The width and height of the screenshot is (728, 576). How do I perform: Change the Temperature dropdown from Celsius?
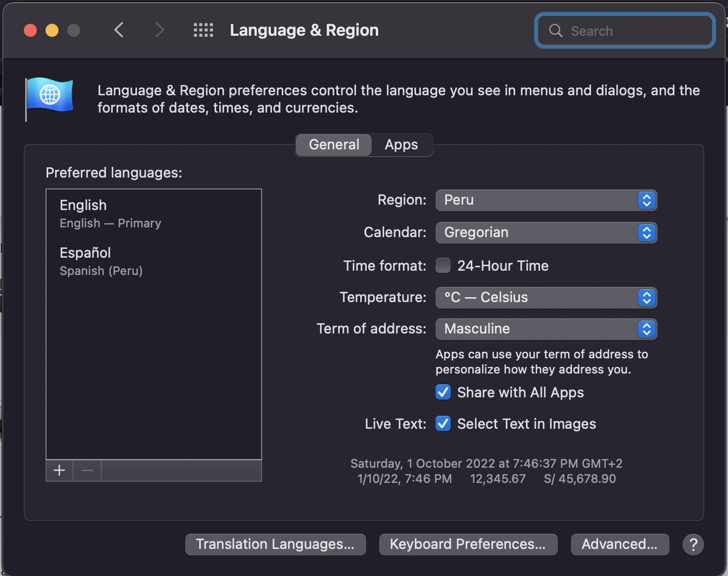(546, 298)
